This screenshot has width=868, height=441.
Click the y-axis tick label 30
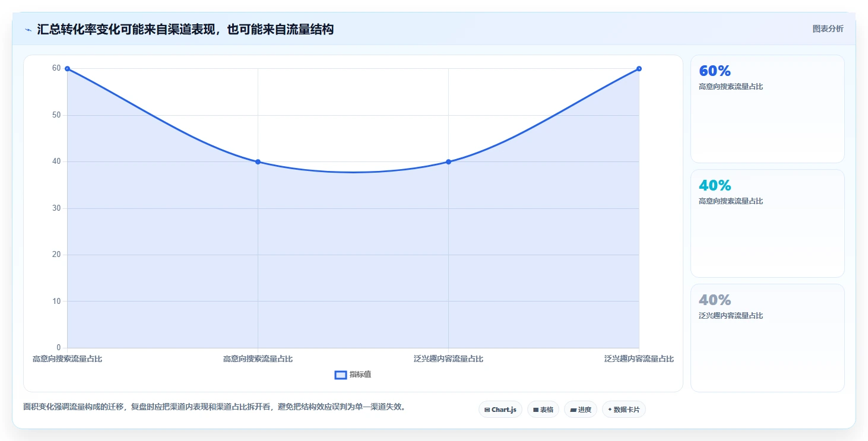[56, 208]
